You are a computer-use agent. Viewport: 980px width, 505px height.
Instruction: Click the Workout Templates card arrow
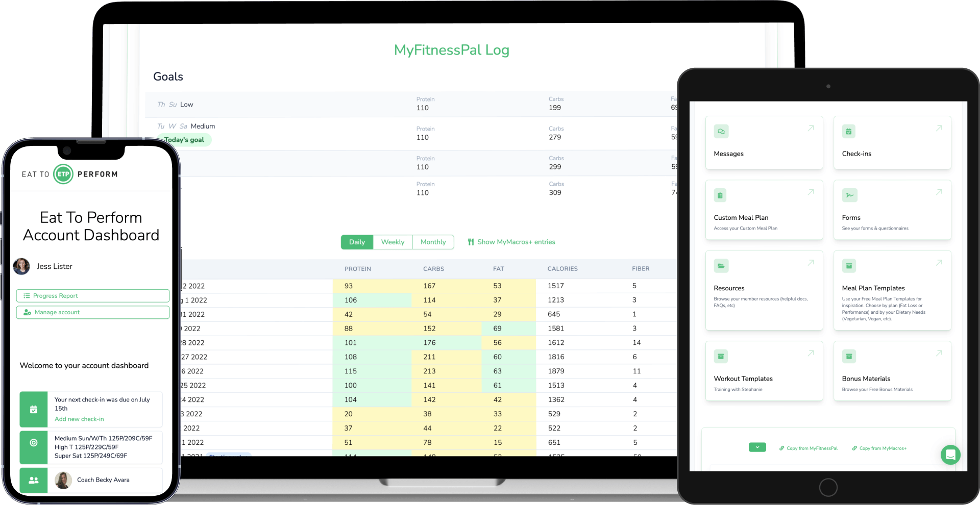811,352
